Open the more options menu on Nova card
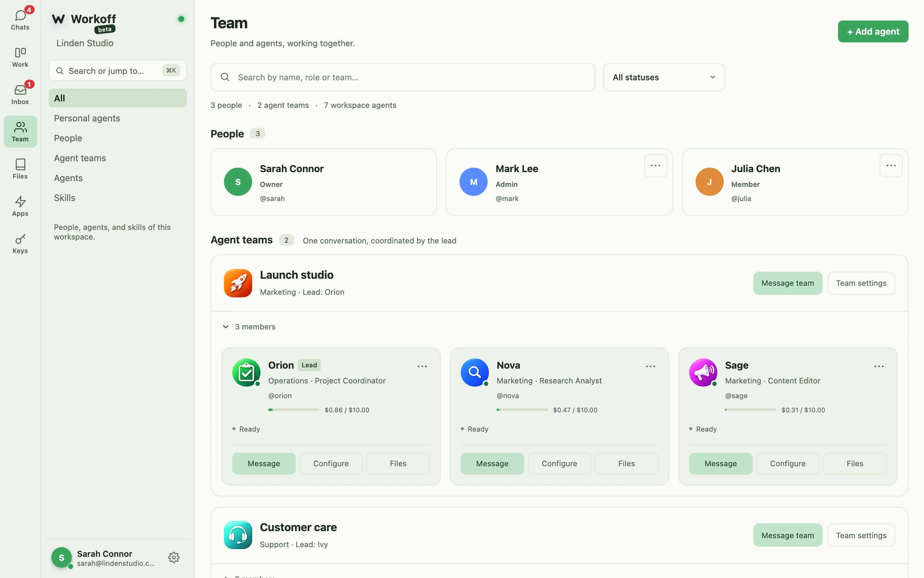Image resolution: width=924 pixels, height=578 pixels. pos(650,366)
